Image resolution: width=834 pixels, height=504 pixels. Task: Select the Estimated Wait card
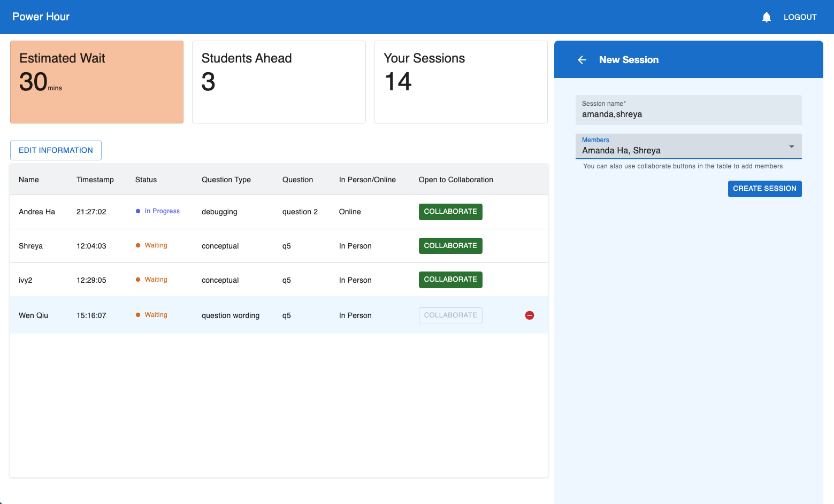(97, 82)
